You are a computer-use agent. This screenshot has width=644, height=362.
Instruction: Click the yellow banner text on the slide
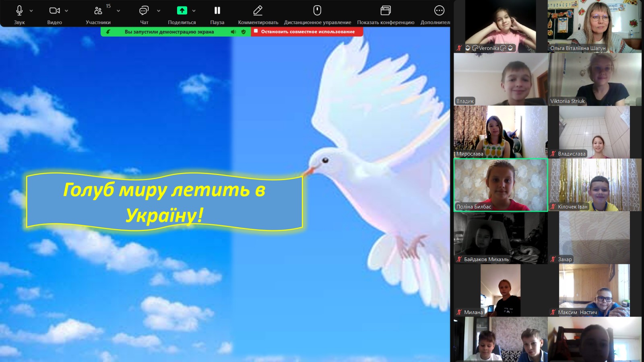tap(164, 202)
